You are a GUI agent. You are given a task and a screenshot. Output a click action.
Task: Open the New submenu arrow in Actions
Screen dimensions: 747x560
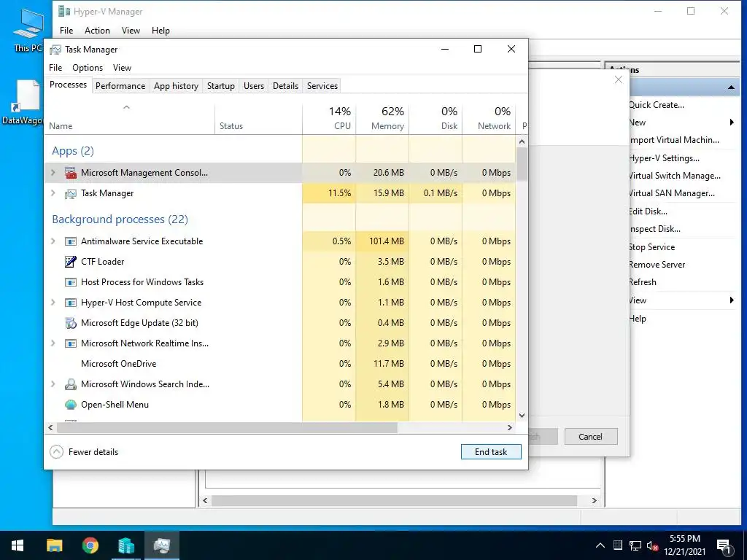[x=732, y=122]
